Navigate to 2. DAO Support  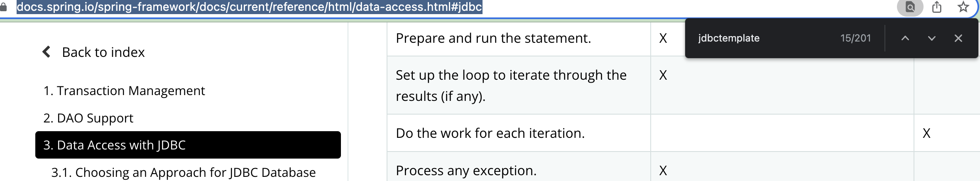coord(88,118)
